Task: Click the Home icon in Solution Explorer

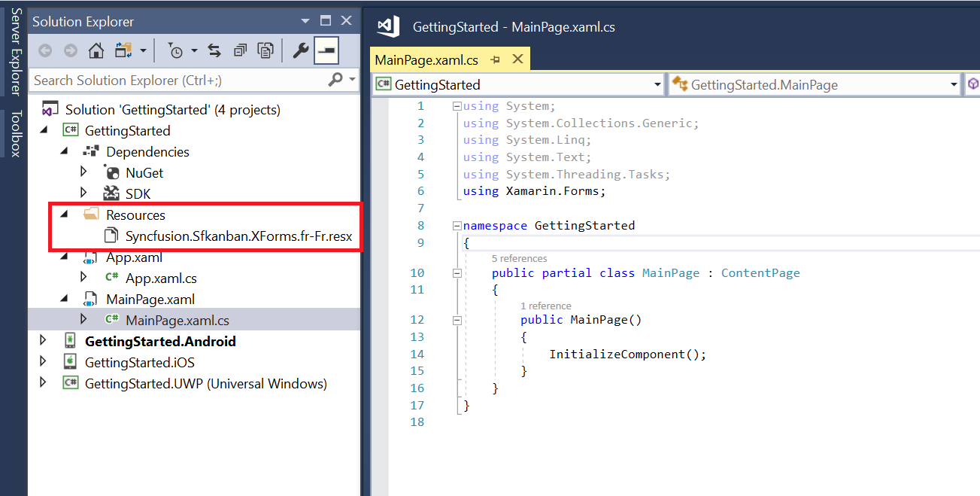Action: pos(96,50)
